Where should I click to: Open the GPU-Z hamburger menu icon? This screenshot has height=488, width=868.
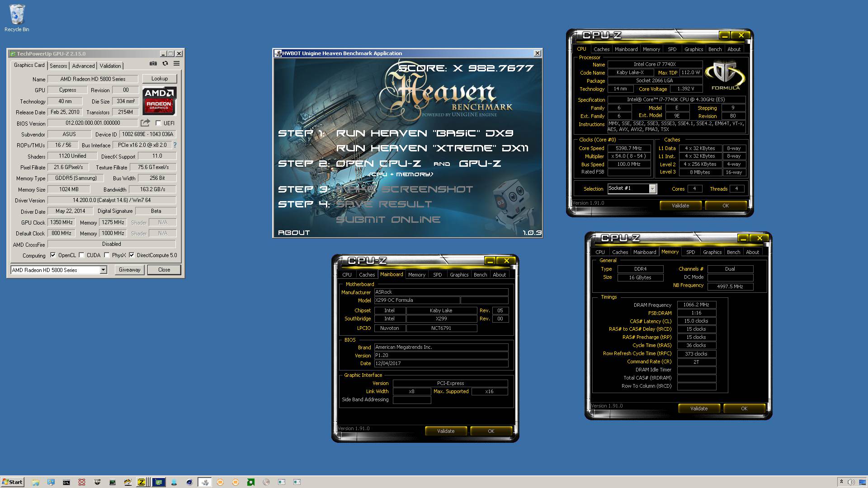[x=177, y=64]
